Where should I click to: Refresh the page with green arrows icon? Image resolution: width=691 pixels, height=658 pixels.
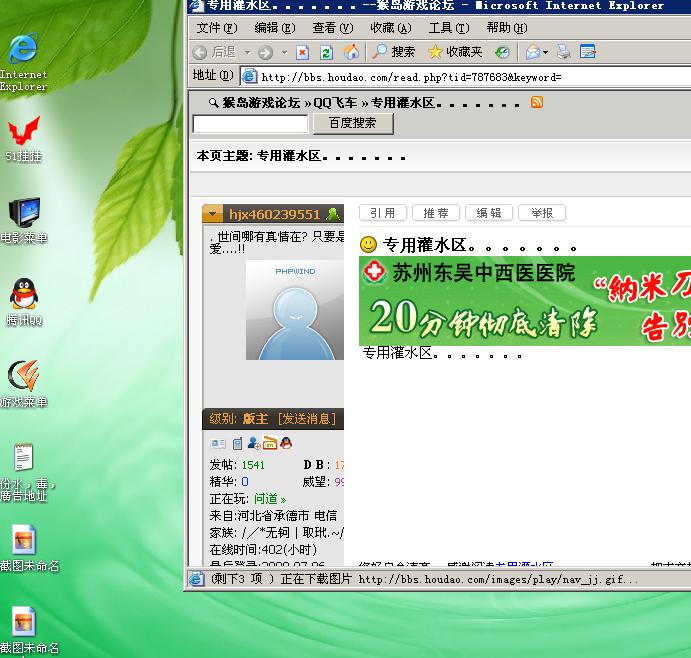point(326,52)
